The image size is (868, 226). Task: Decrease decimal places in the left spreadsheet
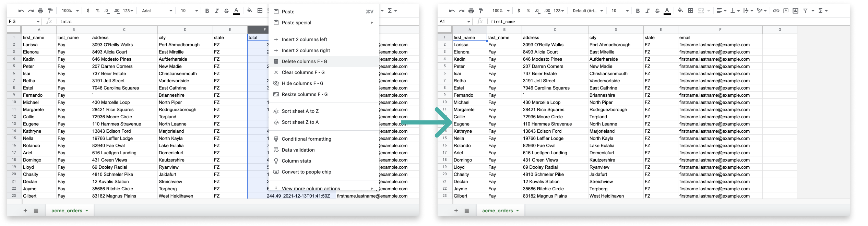pyautogui.click(x=107, y=11)
